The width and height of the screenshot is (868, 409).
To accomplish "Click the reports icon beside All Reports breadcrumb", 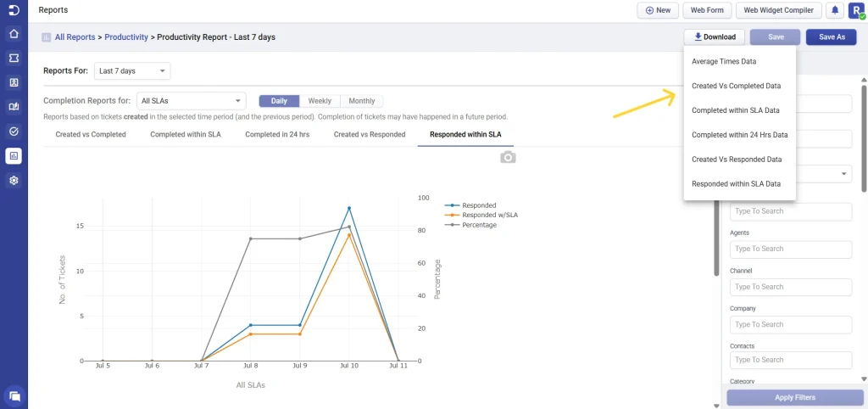I will 47,37.
